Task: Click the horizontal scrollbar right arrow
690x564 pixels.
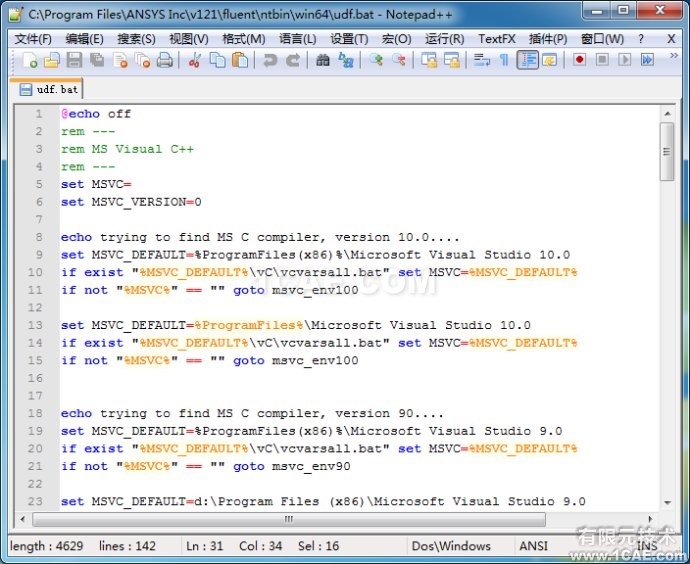Action: (x=650, y=520)
